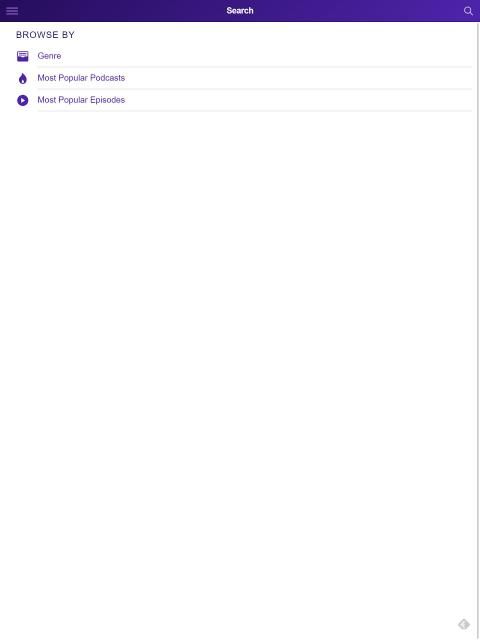
Task: Open the hamburger navigation menu
Action: [12, 11]
